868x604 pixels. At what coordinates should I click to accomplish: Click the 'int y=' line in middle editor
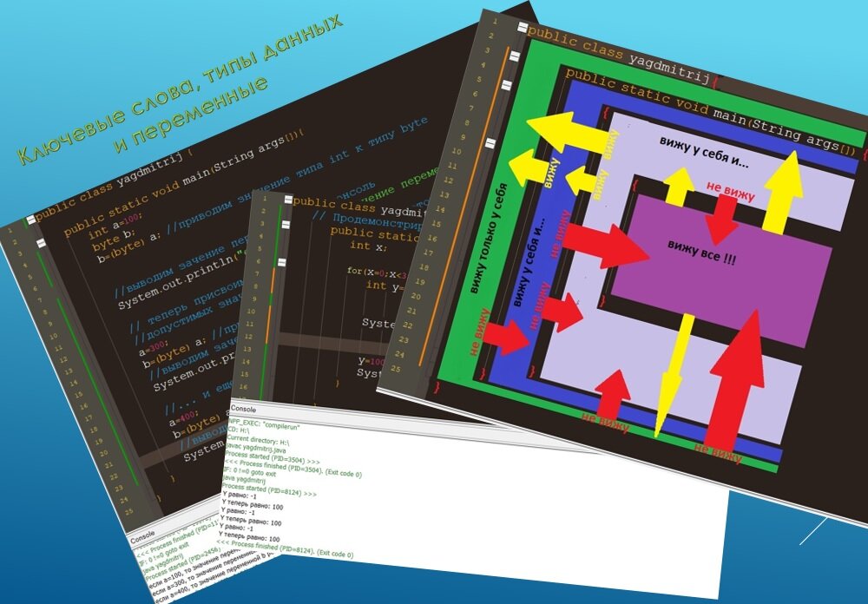tap(383, 286)
